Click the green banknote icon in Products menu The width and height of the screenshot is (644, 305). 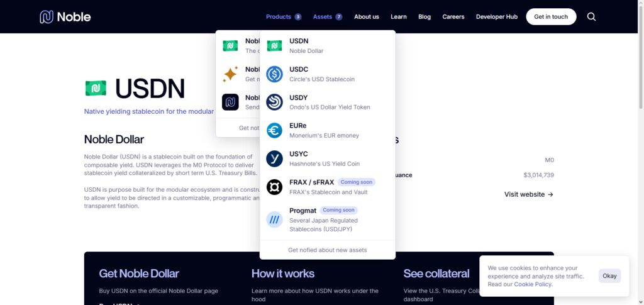pyautogui.click(x=230, y=45)
